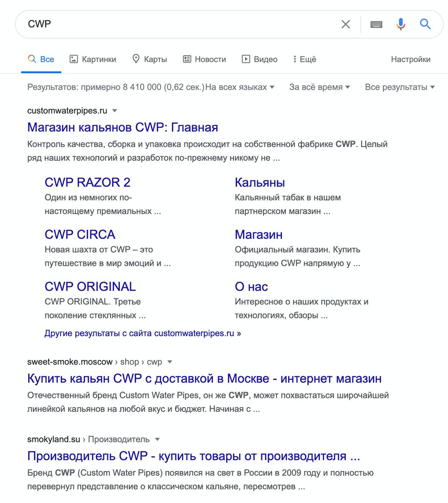
Task: Open the О нас sitelink
Action: (251, 286)
